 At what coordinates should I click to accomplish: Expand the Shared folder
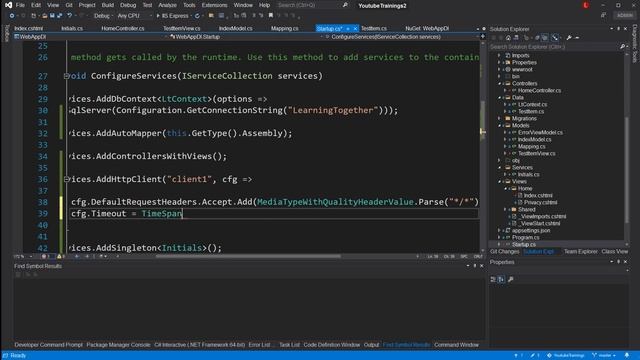pos(505,209)
